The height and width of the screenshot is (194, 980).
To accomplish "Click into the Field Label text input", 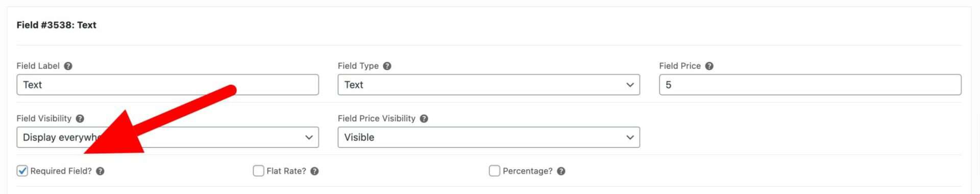I will (x=167, y=85).
